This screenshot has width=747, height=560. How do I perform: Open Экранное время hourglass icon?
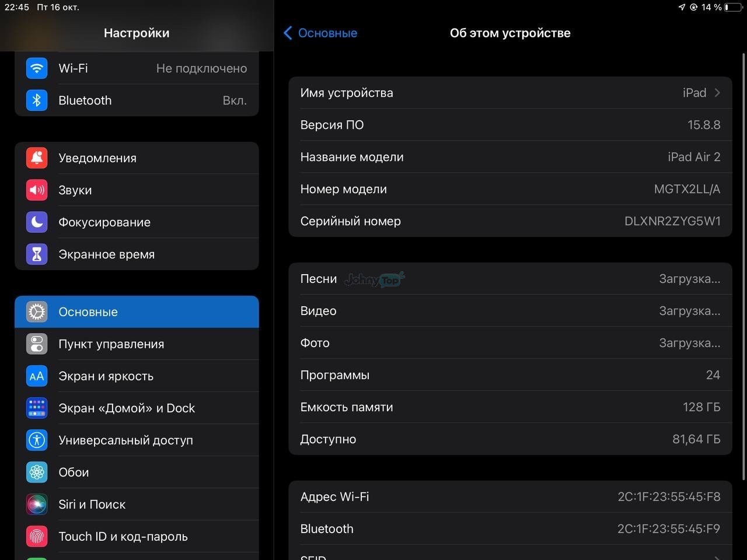37,254
